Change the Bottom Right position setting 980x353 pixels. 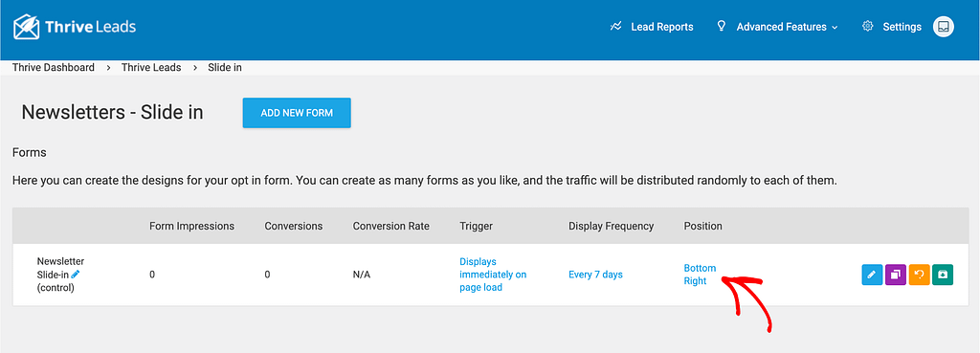coord(700,275)
